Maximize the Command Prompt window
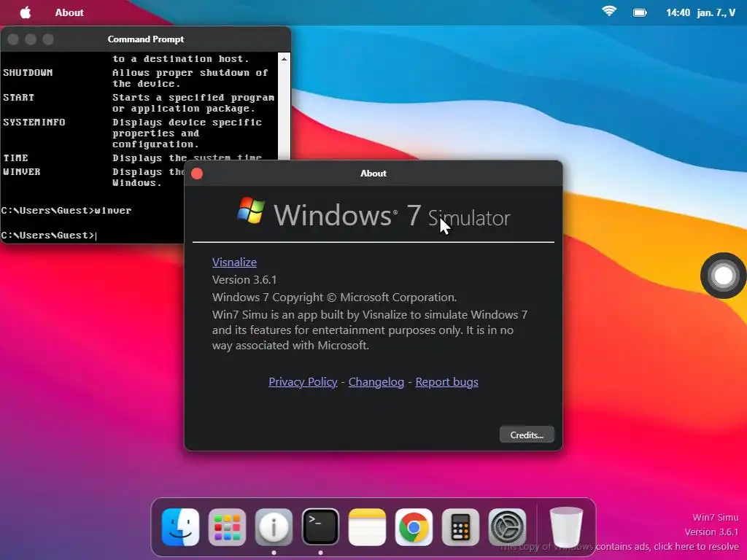Viewport: 747px width, 560px height. click(x=48, y=39)
